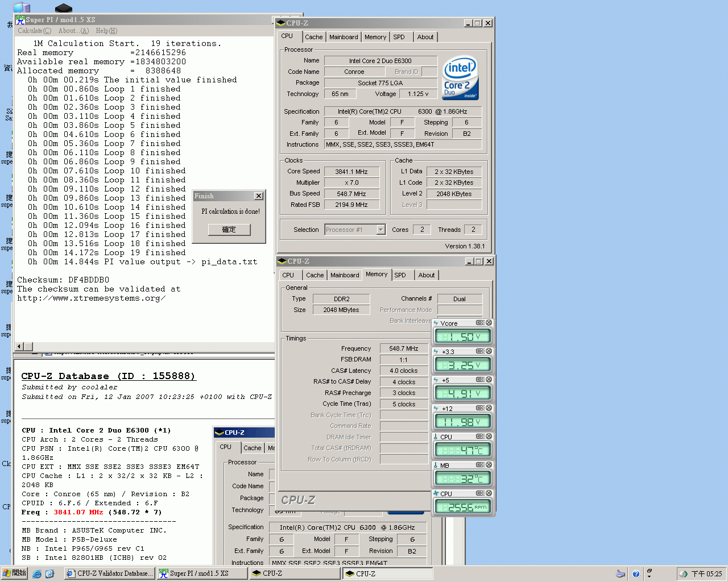Open Internet Explorer quick launch icon
The width and height of the screenshot is (728, 582).
(x=37, y=574)
